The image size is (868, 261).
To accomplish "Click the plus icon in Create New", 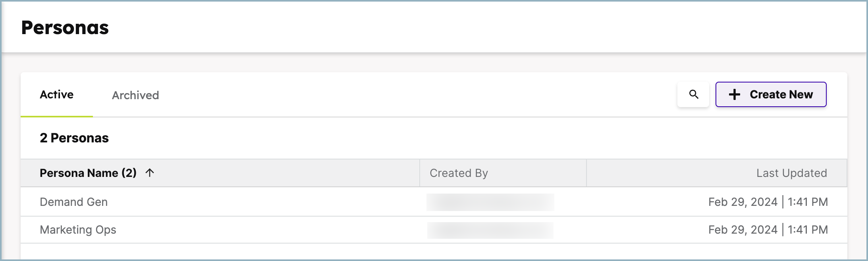I will [735, 94].
